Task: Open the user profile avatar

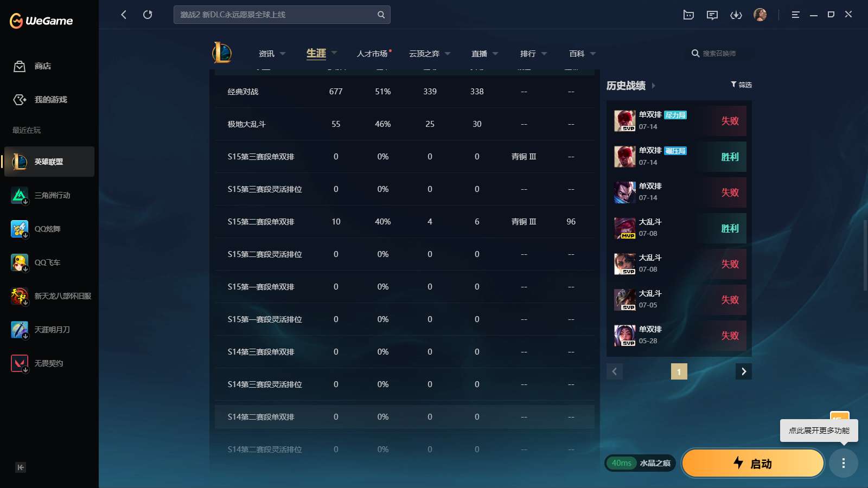Action: (x=760, y=15)
